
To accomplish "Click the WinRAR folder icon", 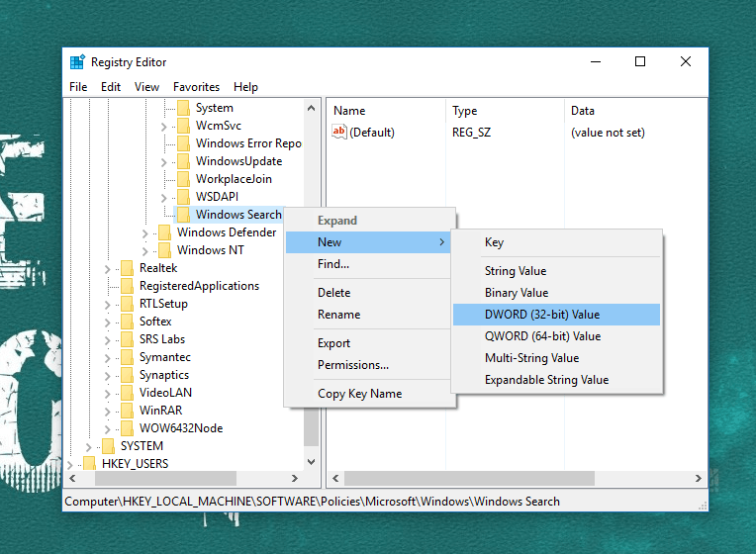I will tap(128, 411).
